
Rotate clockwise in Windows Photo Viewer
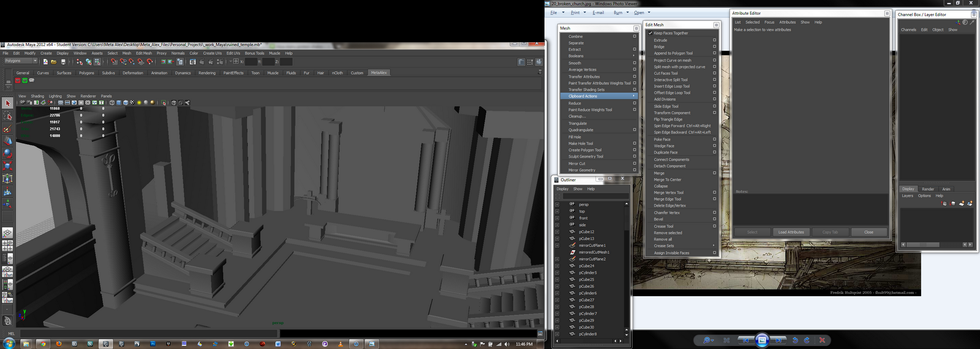click(x=807, y=340)
